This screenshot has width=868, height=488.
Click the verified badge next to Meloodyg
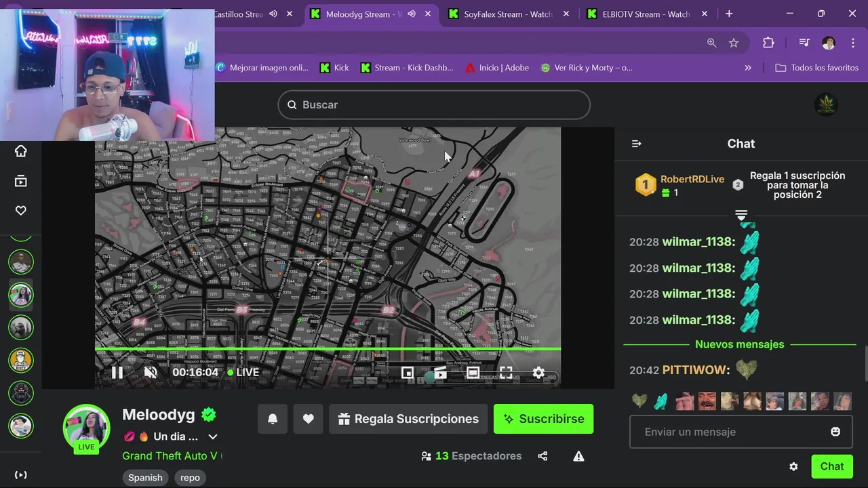208,415
